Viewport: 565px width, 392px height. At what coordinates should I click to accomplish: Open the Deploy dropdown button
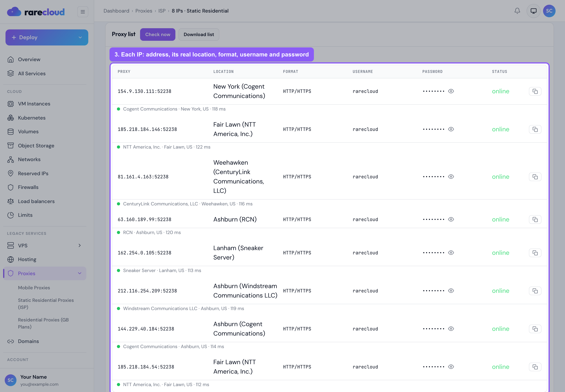[47, 37]
